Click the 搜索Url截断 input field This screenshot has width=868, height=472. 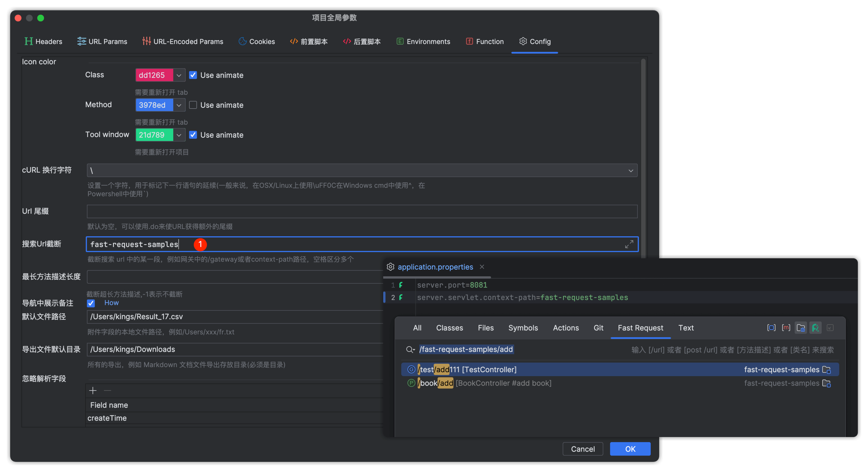pyautogui.click(x=362, y=244)
